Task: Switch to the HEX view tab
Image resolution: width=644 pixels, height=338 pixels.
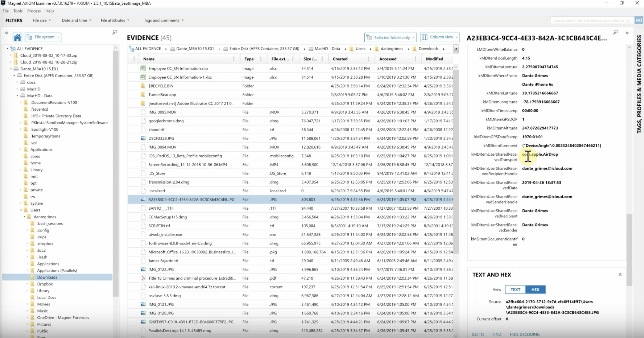Action: coord(535,290)
